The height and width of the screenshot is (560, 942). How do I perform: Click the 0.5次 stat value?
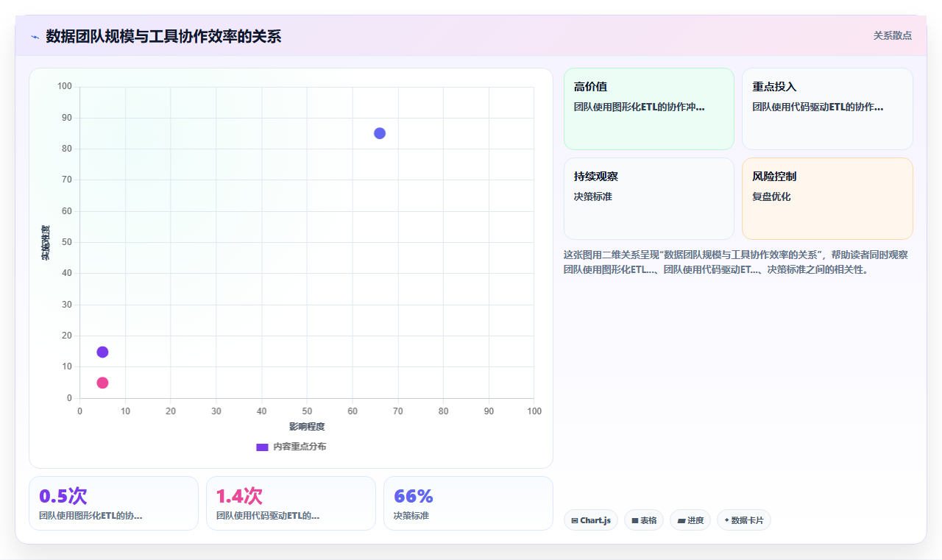[x=63, y=496]
